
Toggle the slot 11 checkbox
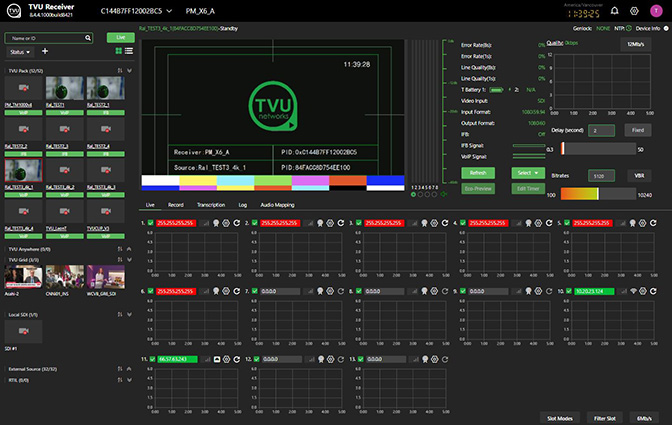pyautogui.click(x=152, y=359)
